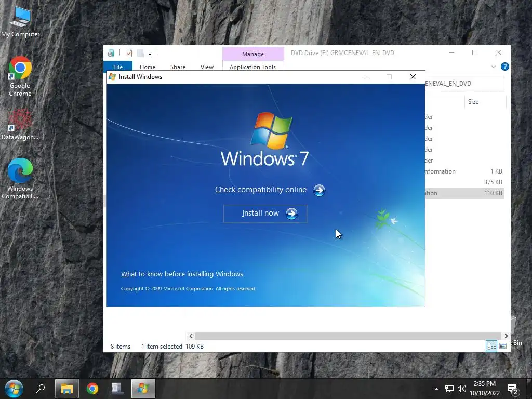Select the file row with 110 KB size
The height and width of the screenshot is (399, 532).
pos(464,193)
